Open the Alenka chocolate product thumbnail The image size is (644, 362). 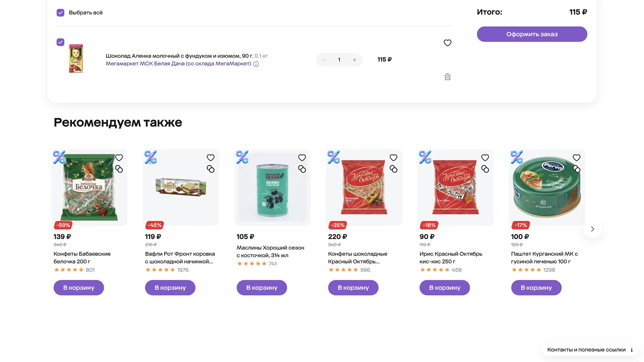tap(76, 59)
